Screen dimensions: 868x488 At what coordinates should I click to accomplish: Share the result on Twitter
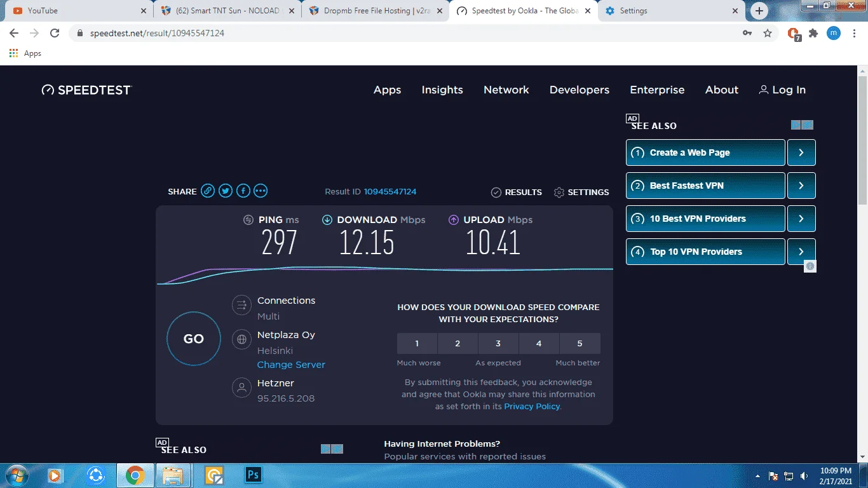tap(226, 191)
